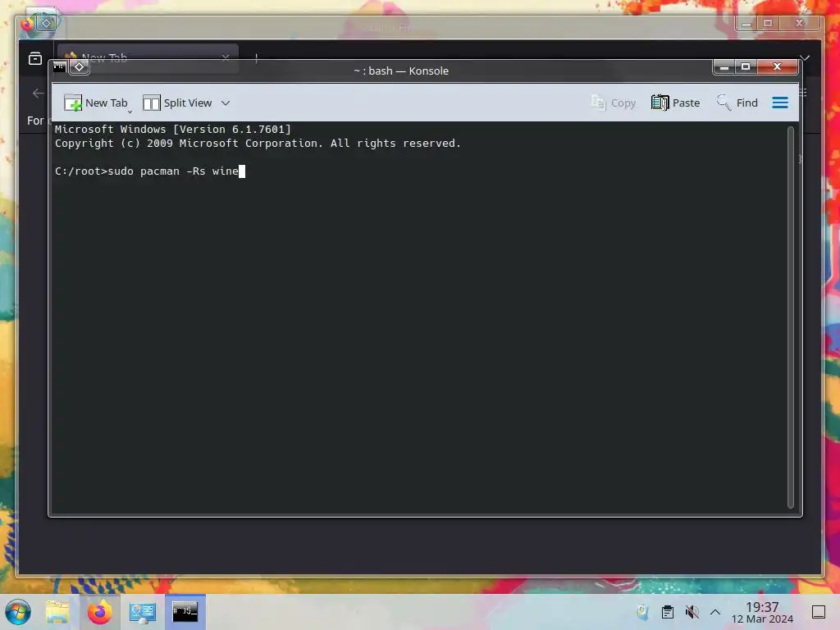The width and height of the screenshot is (840, 630).
Task: Expand the Firefox list all tabs chevron
Action: pos(804,58)
